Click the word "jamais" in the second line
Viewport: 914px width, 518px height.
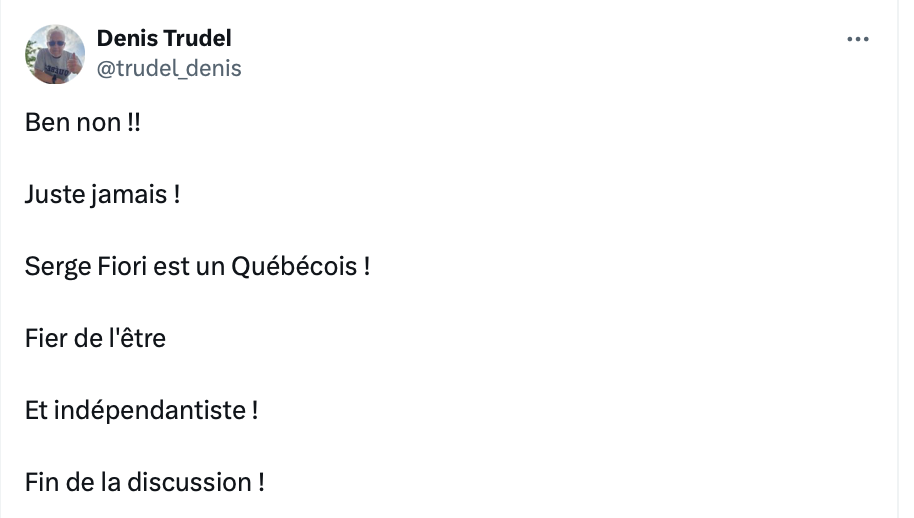point(129,195)
